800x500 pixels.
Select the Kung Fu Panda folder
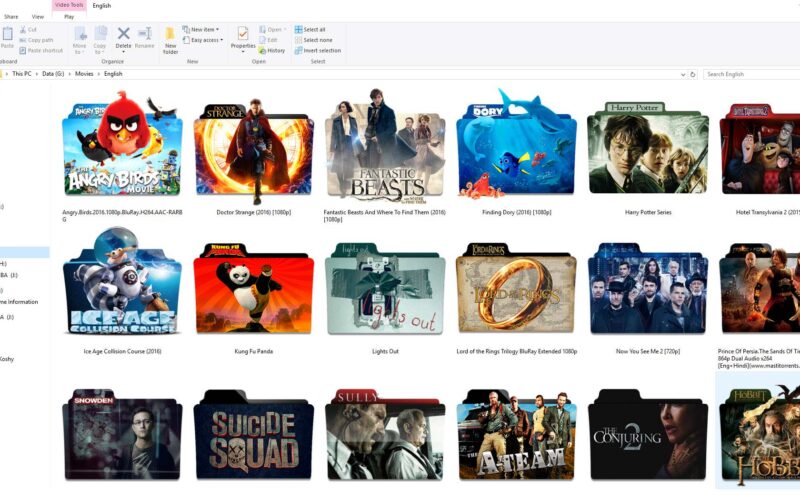[x=253, y=290]
